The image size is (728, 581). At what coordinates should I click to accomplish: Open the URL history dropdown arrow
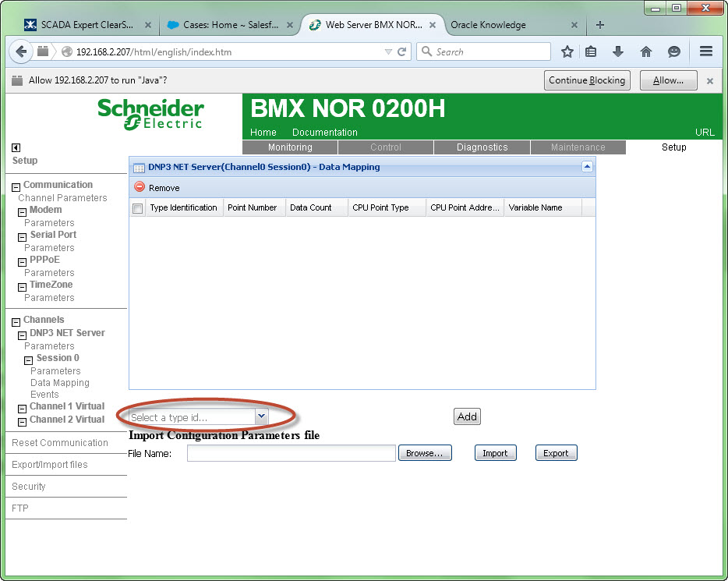point(389,51)
